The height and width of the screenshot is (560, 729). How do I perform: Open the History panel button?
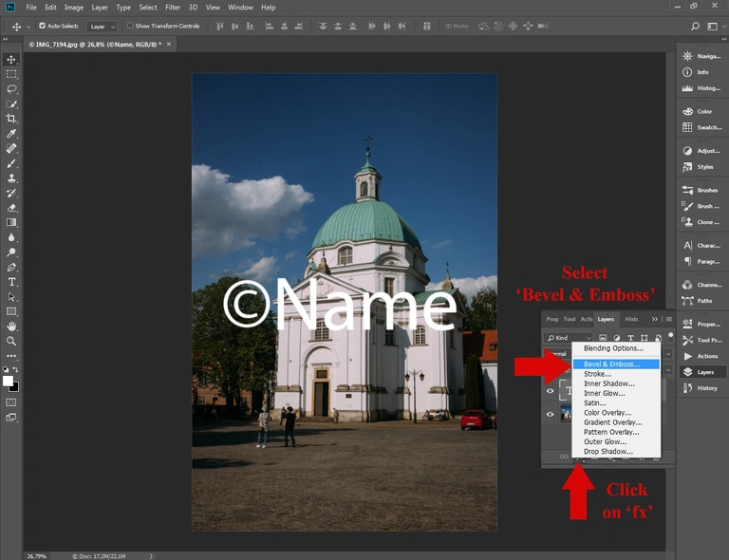pyautogui.click(x=702, y=388)
